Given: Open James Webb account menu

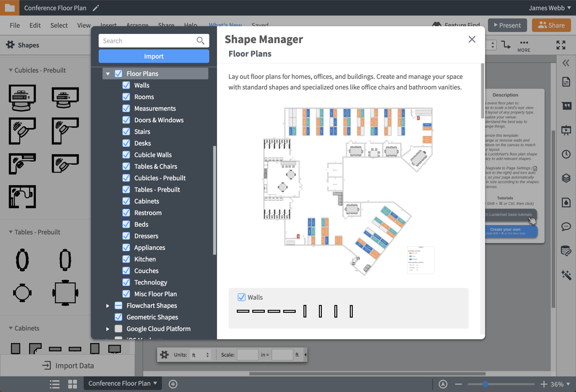Looking at the screenshot, I should 550,8.
